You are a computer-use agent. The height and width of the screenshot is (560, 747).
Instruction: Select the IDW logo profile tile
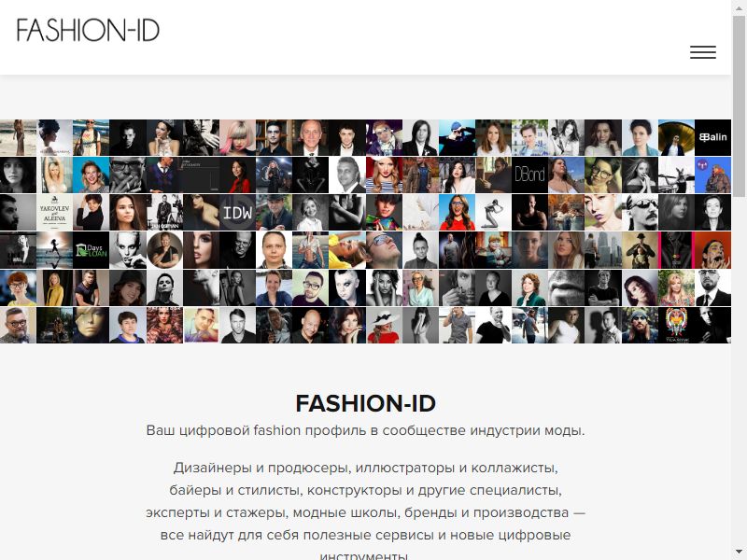tap(237, 213)
